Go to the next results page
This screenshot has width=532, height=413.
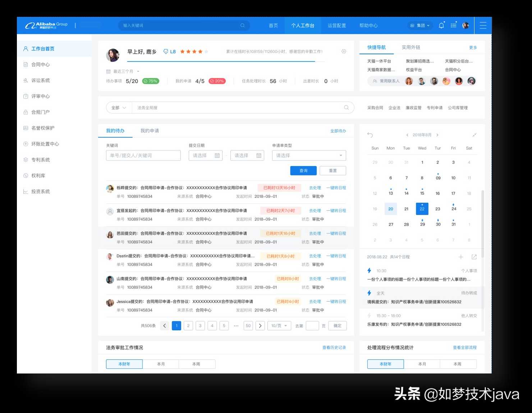click(260, 326)
